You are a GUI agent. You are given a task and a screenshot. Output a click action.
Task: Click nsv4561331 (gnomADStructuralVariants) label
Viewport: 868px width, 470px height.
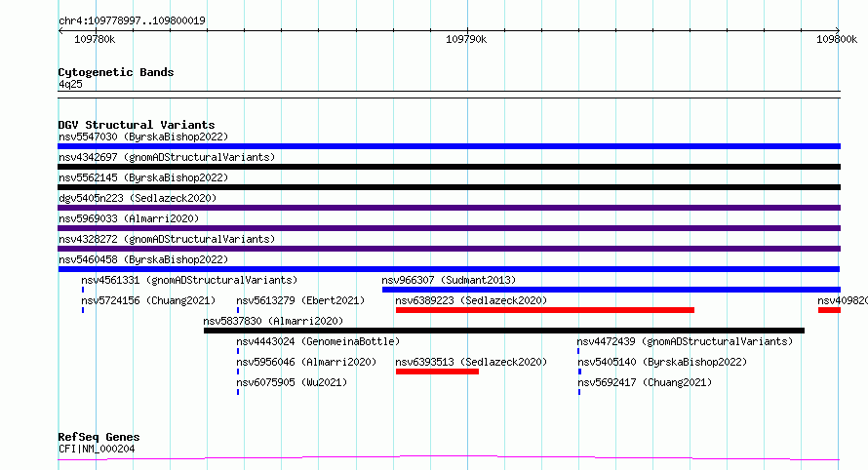coord(189,280)
